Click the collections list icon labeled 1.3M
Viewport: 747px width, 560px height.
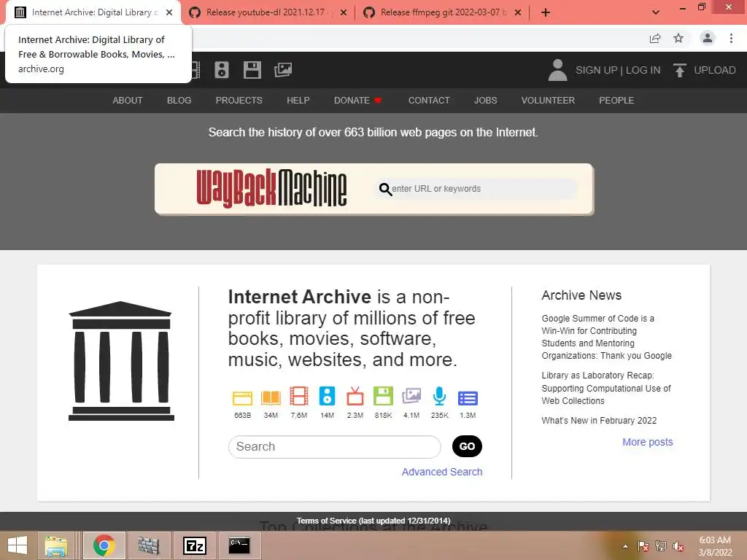[468, 398]
